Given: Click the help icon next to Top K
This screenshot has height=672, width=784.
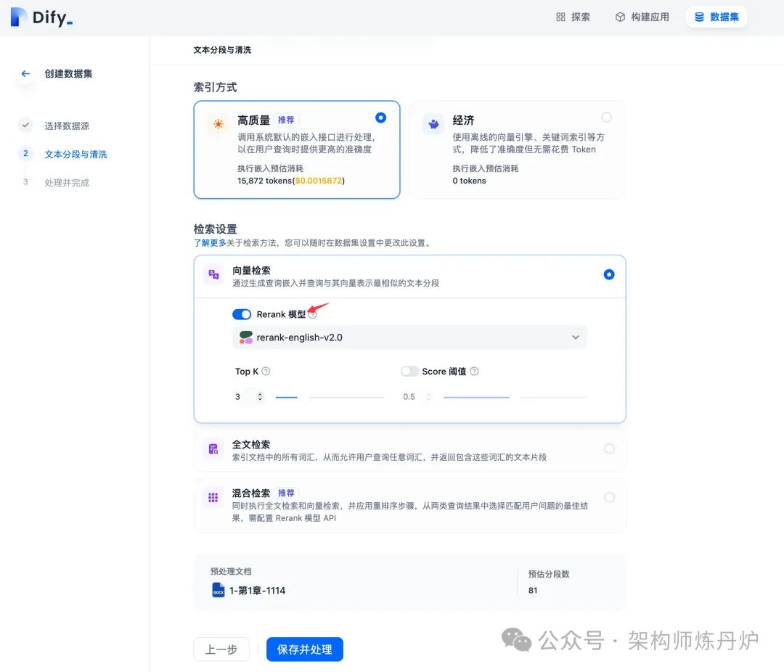Looking at the screenshot, I should pyautogui.click(x=264, y=371).
